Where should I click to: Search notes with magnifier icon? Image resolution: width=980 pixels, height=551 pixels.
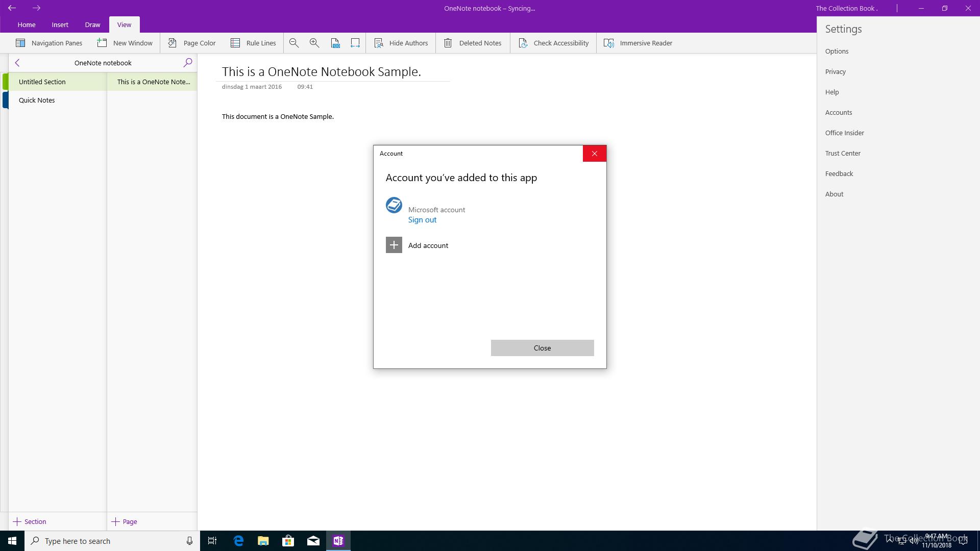click(x=187, y=63)
